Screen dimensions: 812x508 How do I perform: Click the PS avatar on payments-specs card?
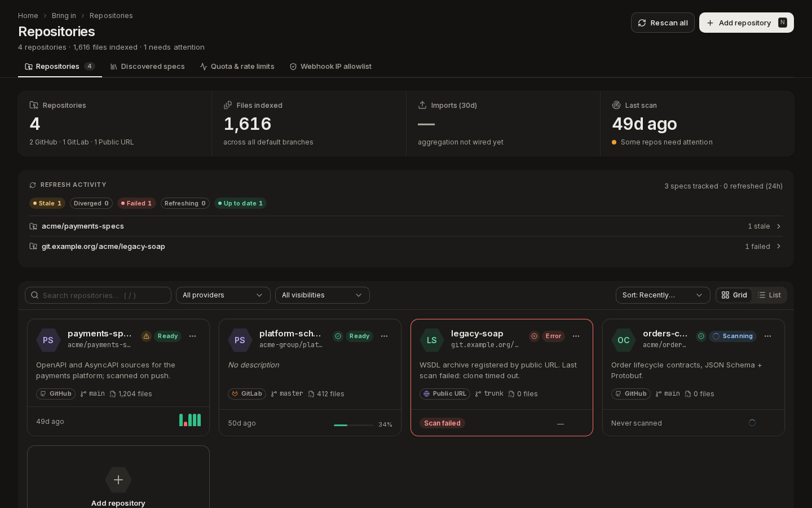tap(48, 340)
